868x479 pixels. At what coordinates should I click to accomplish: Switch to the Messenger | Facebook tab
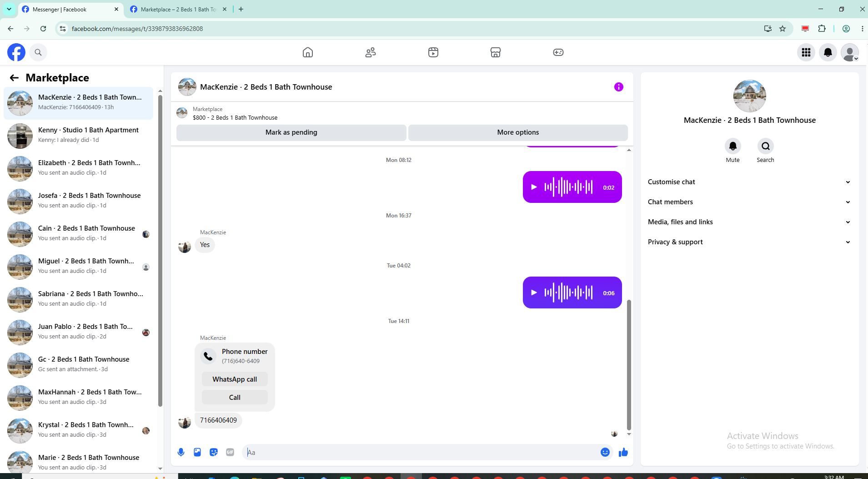pyautogui.click(x=70, y=9)
